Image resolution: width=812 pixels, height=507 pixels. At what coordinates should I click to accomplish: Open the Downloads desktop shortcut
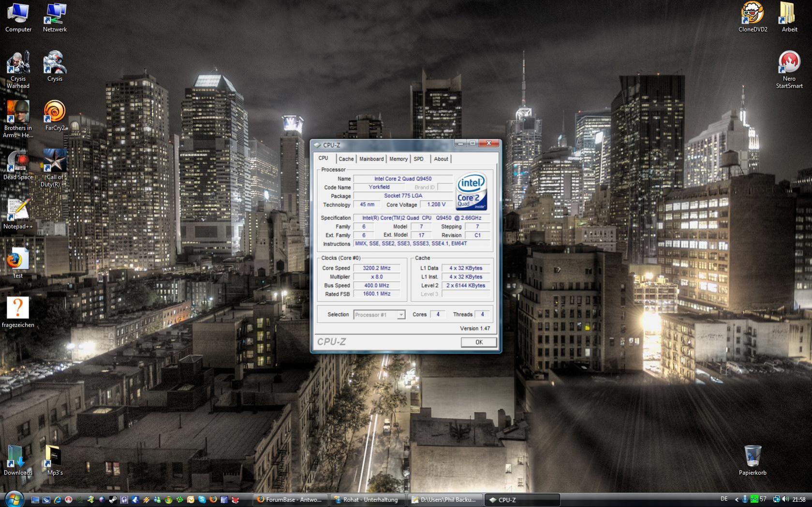pos(18,461)
